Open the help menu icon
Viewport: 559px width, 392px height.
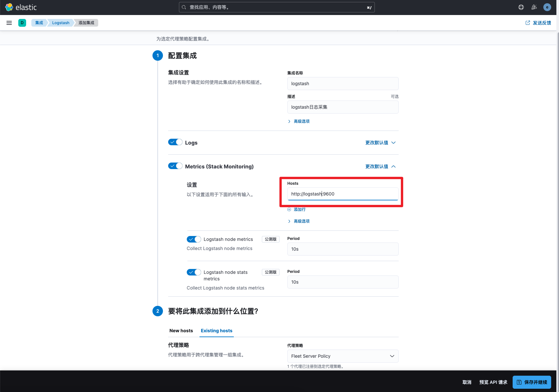(521, 7)
